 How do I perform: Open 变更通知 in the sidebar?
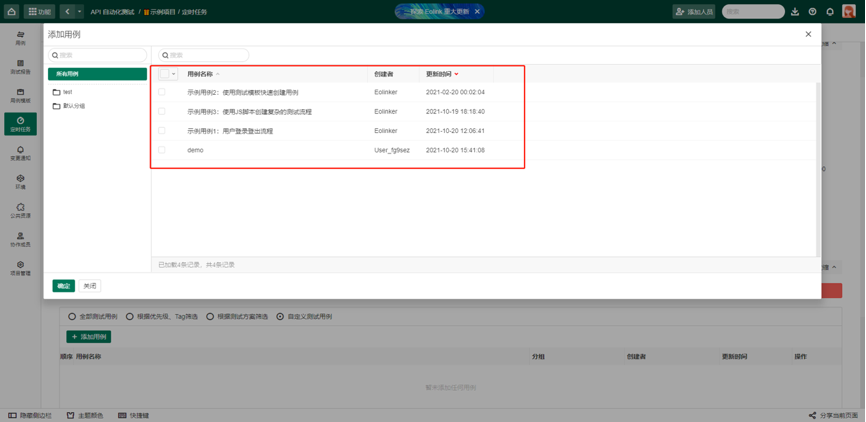[20, 153]
